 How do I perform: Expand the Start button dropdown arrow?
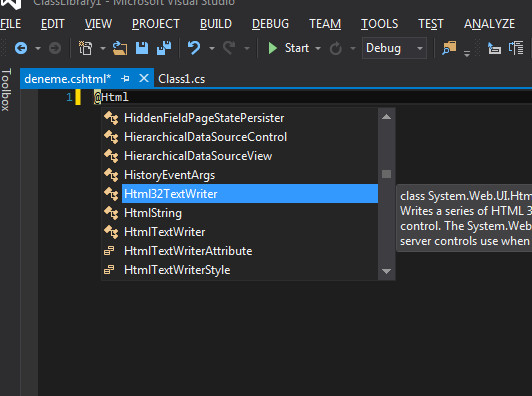click(318, 49)
